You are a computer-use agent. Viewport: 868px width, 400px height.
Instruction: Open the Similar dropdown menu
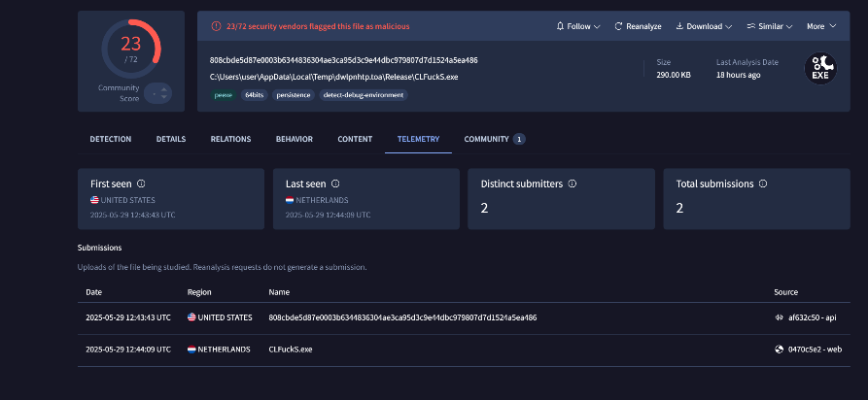tap(769, 26)
